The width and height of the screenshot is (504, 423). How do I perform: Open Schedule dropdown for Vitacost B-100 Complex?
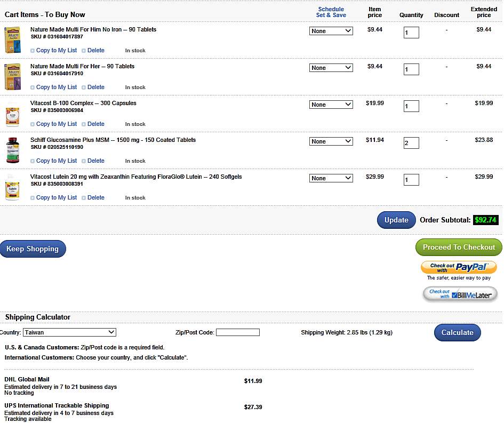331,105
